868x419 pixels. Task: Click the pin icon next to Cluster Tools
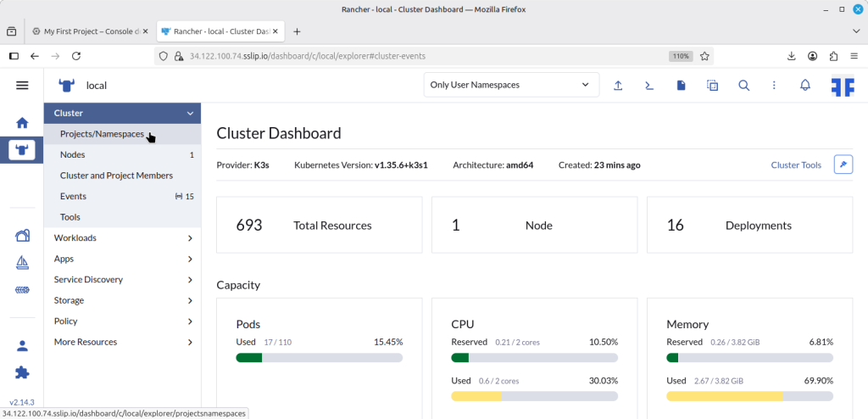(843, 165)
